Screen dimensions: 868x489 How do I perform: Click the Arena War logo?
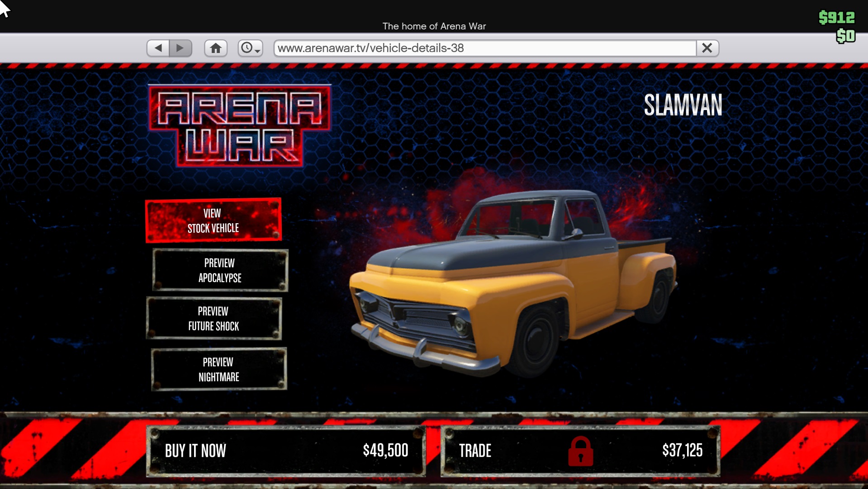pos(240,126)
